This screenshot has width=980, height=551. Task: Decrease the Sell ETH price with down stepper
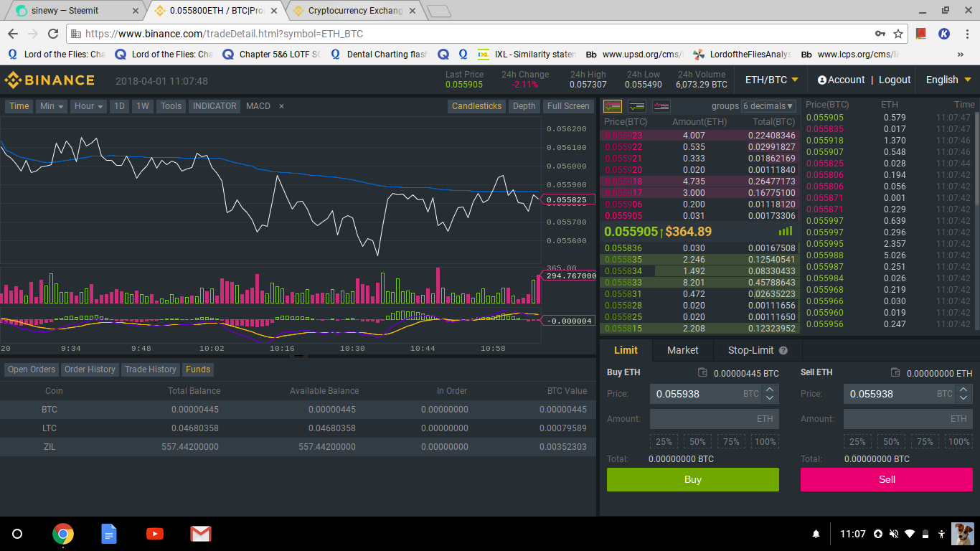[x=963, y=397]
